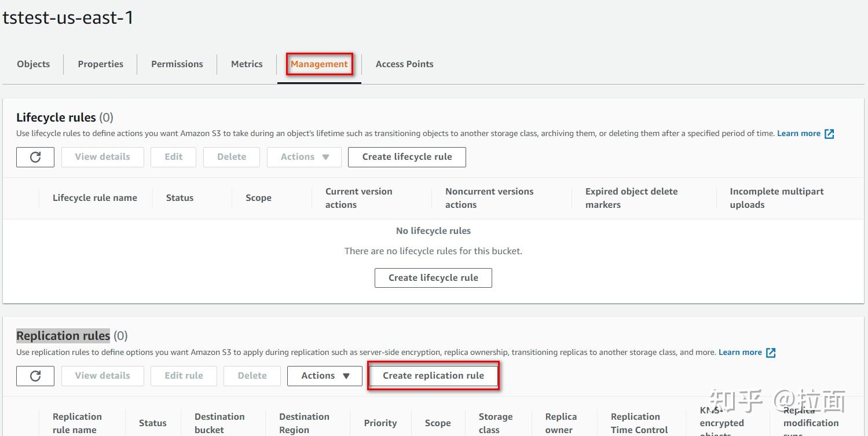The width and height of the screenshot is (868, 436).
Task: Open the external link icon beside lifecycle Learn more
Action: coord(829,133)
